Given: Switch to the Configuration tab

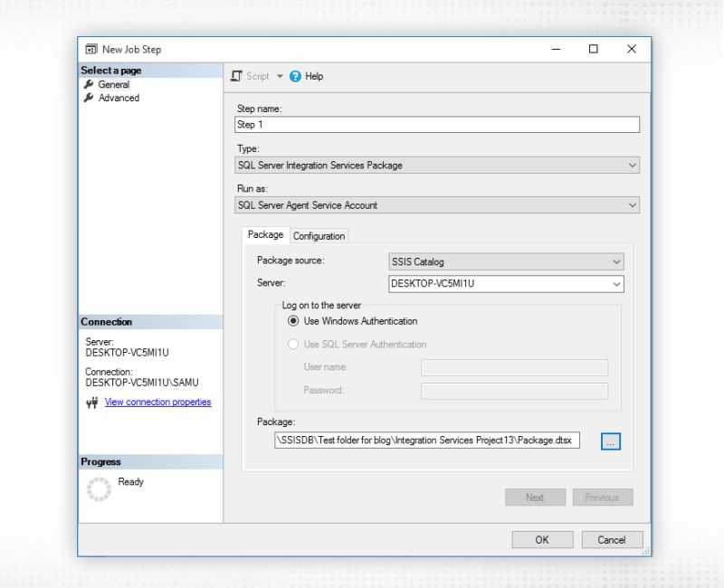Looking at the screenshot, I should coord(319,235).
